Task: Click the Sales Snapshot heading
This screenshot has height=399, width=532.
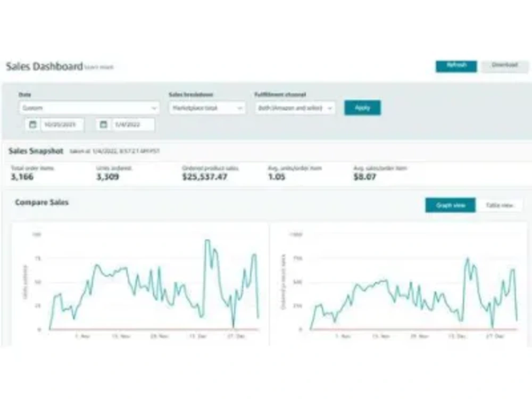Action: 36,151
